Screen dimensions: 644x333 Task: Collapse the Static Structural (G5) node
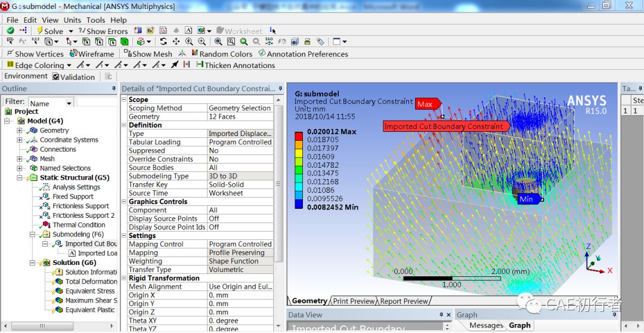pyautogui.click(x=20, y=178)
